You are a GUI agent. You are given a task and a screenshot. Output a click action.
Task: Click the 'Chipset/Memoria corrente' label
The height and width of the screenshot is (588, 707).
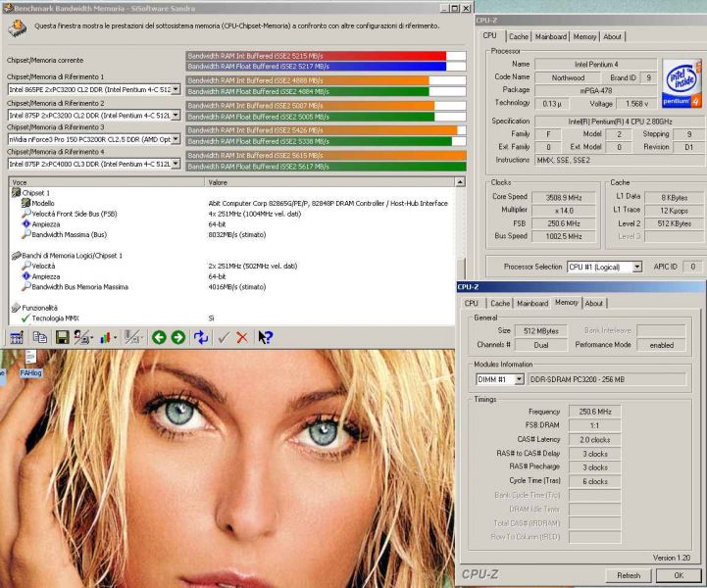click(x=45, y=60)
